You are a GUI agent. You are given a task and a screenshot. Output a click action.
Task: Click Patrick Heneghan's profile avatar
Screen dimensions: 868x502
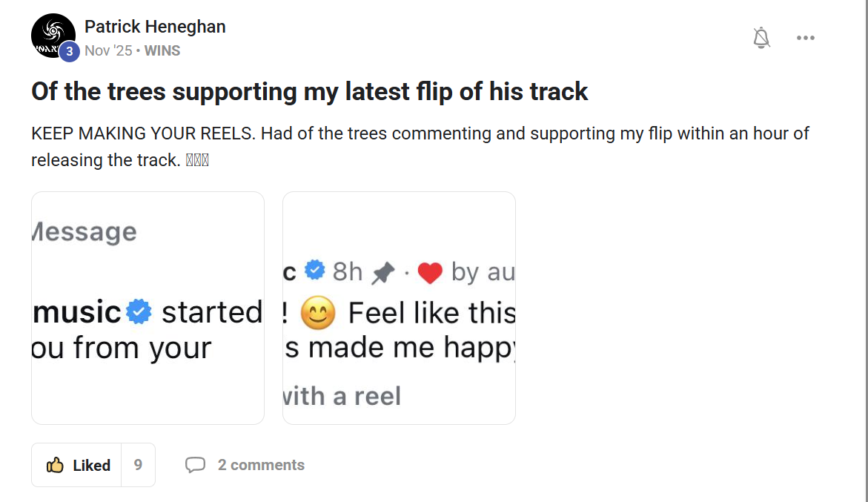click(x=52, y=34)
